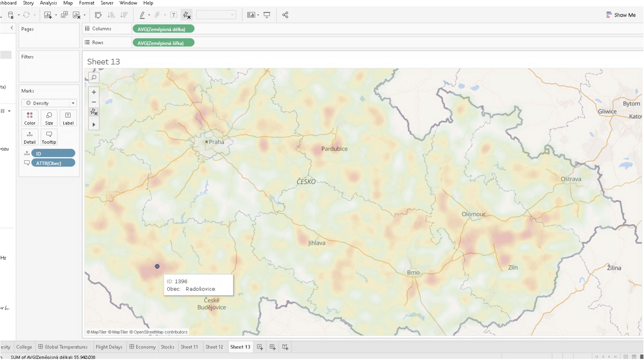This screenshot has height=360, width=644.
Task: Open the Analysis menu
Action: [x=48, y=3]
